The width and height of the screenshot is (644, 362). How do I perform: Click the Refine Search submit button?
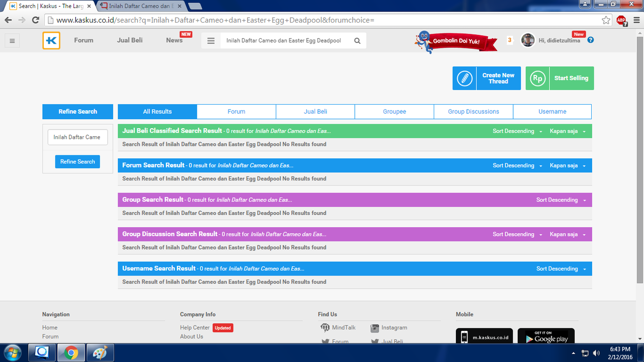(x=77, y=161)
